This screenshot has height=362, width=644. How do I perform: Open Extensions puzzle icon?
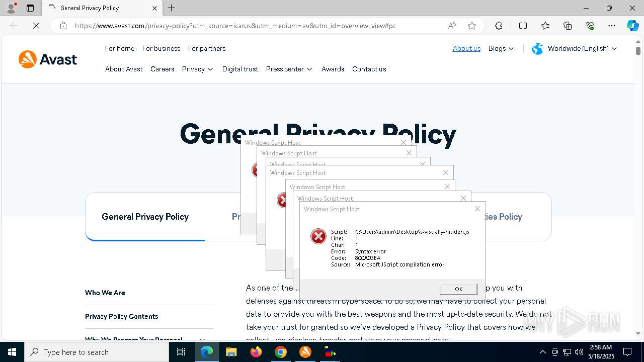click(499, 26)
